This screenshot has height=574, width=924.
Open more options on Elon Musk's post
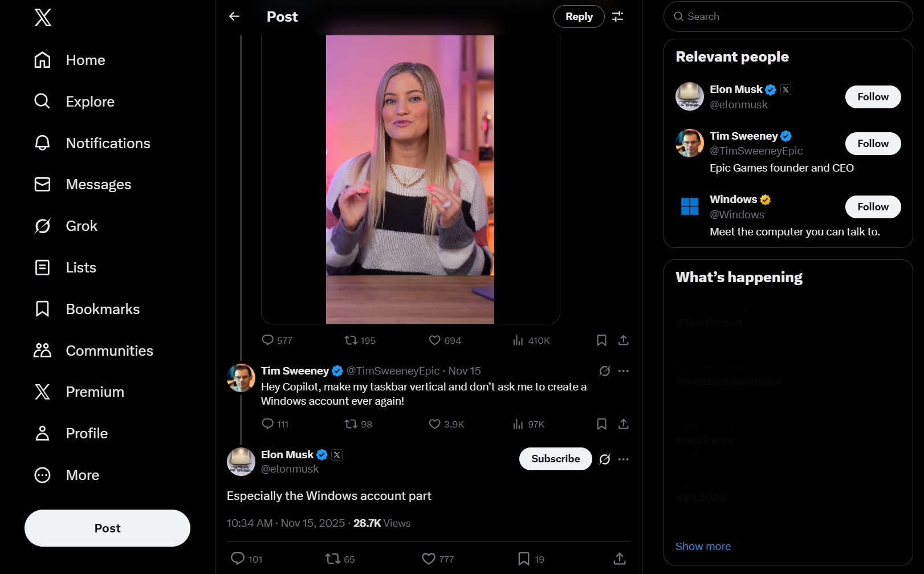pyautogui.click(x=623, y=459)
